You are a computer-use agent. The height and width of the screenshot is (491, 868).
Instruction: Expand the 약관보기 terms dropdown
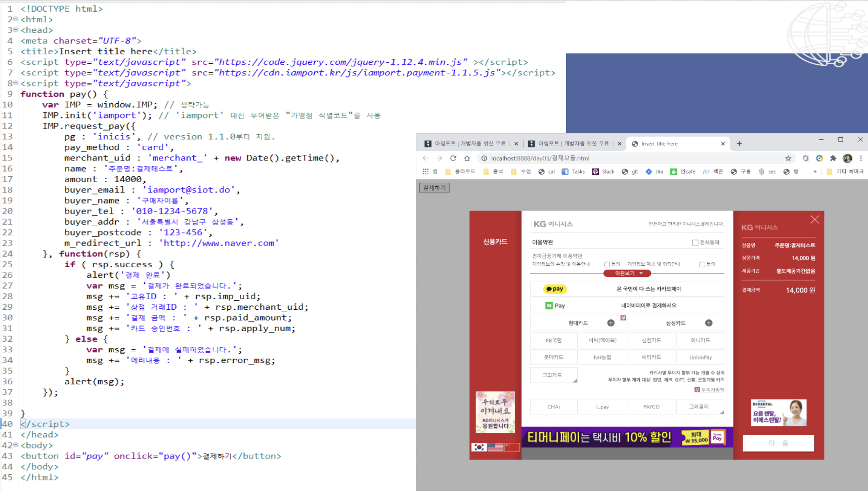coord(627,273)
